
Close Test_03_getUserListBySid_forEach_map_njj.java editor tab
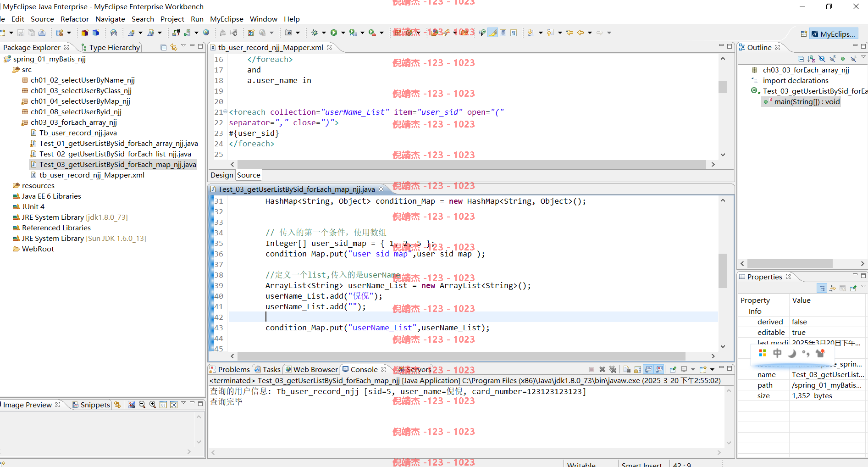tap(381, 189)
